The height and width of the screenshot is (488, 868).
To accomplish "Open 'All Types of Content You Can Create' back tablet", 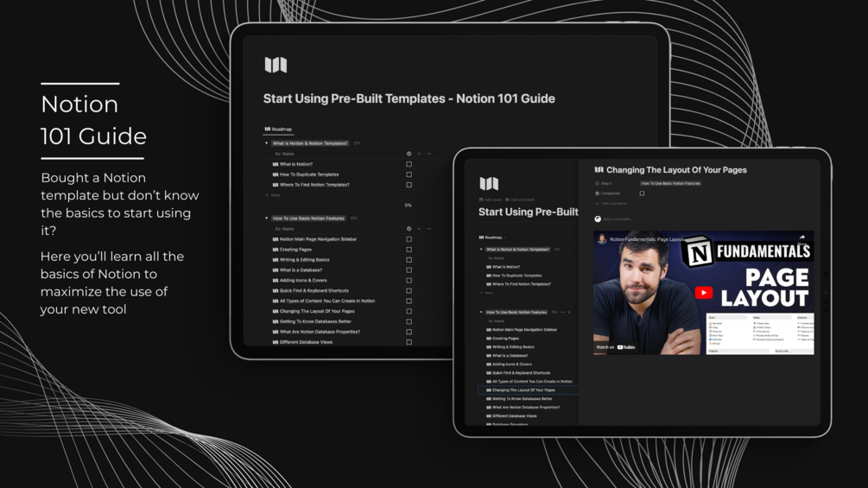I will coord(327,301).
